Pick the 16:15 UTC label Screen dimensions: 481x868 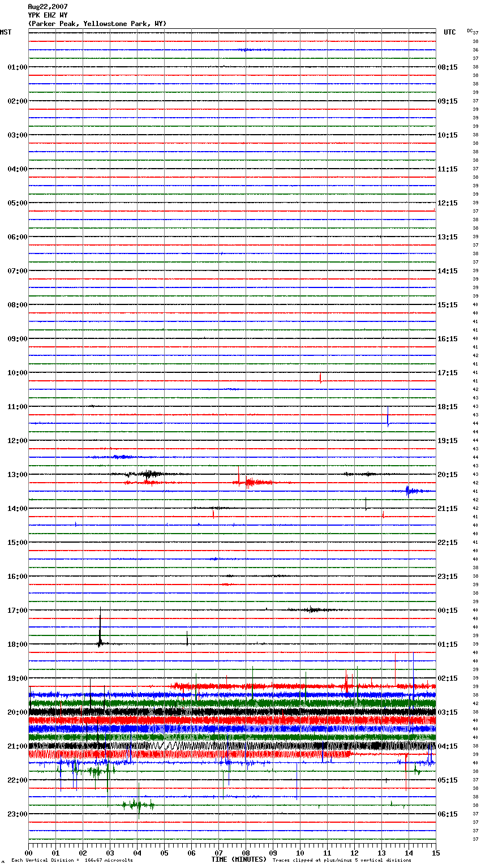(x=448, y=339)
